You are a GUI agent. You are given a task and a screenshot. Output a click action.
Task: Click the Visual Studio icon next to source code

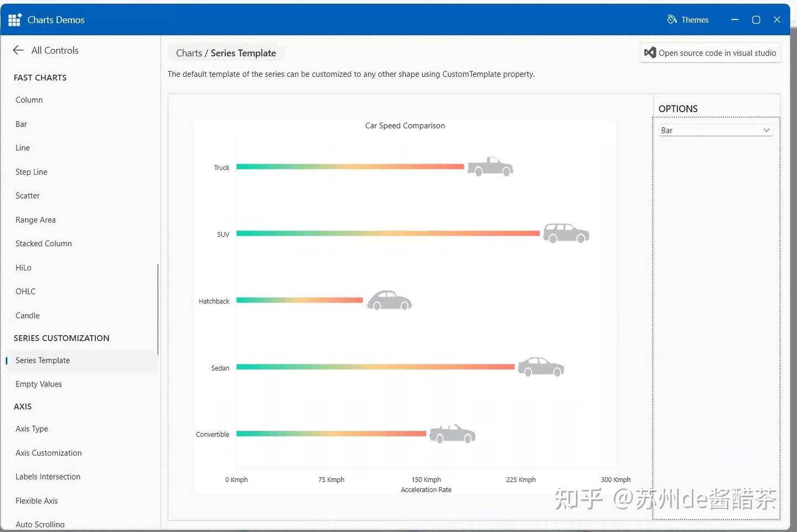[650, 53]
